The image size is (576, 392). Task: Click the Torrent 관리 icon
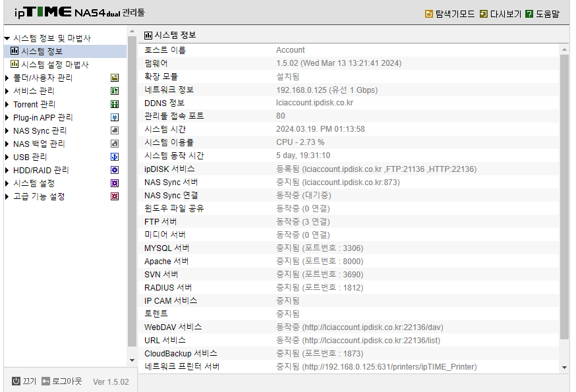(x=115, y=104)
